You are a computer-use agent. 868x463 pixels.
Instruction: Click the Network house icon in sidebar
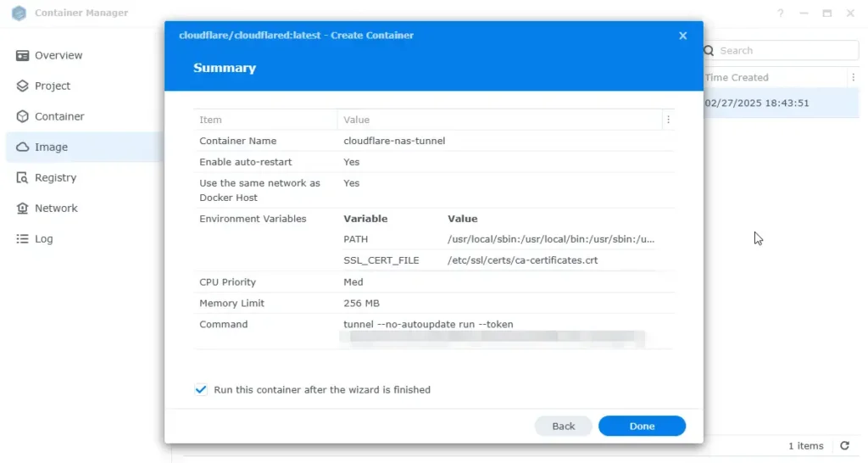(22, 209)
